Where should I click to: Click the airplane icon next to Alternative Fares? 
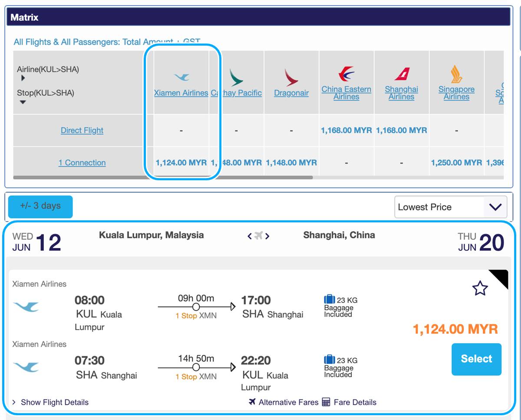[x=252, y=402]
